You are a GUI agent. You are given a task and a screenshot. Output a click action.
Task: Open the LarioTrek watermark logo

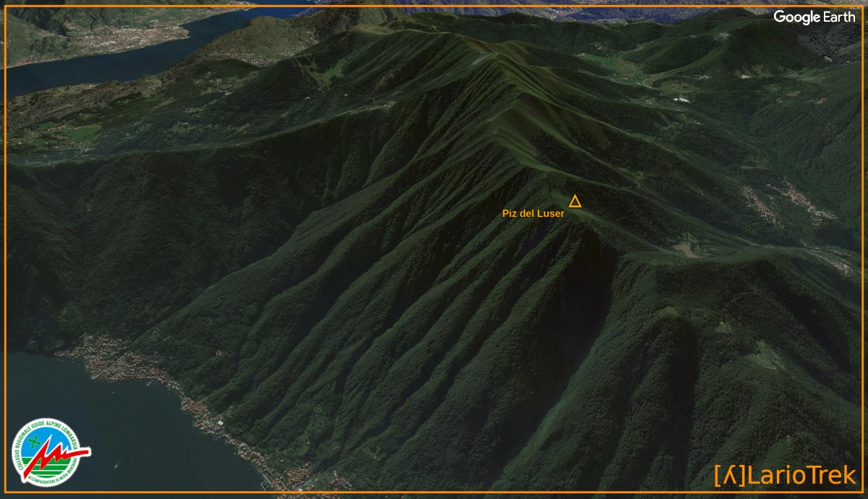[785, 475]
